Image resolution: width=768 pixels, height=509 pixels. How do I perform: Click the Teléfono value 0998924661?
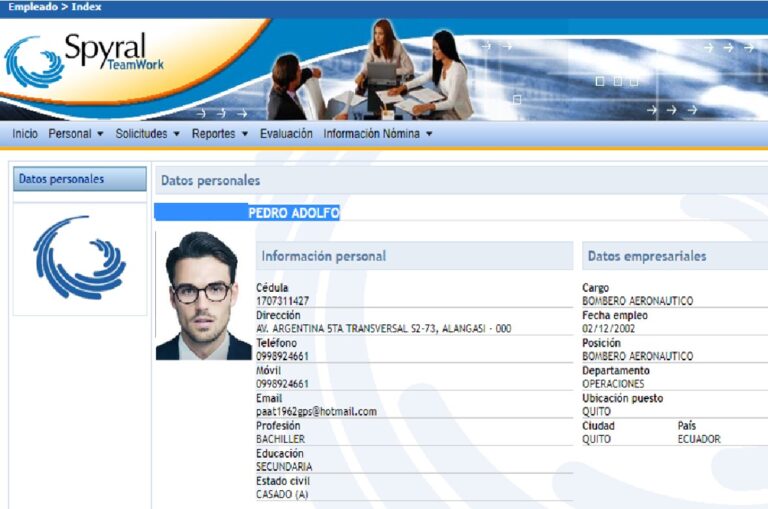[282, 356]
